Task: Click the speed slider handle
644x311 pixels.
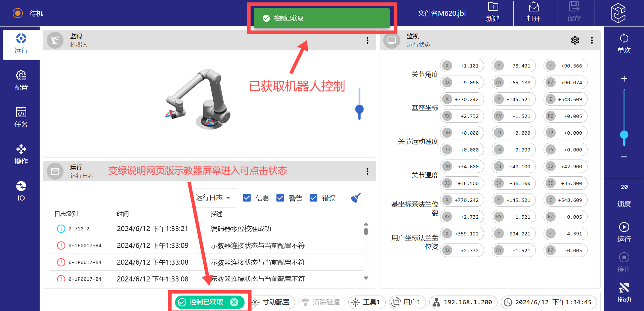Action: coord(624,135)
